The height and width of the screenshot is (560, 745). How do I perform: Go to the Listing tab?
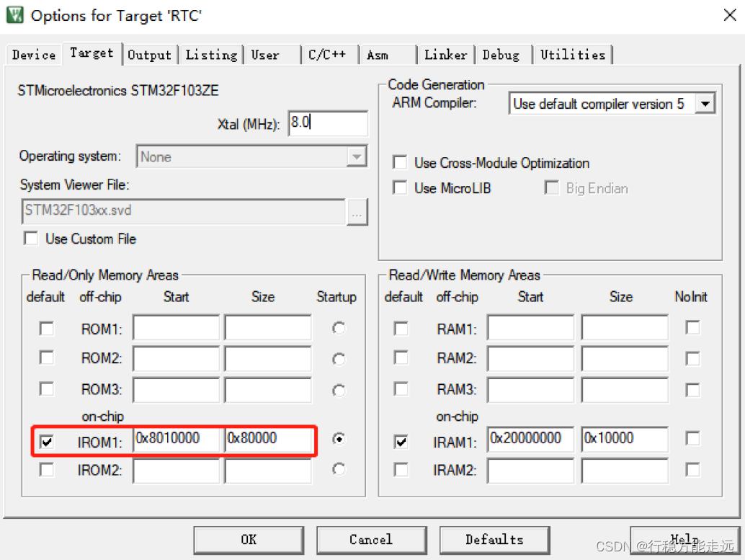pos(211,55)
